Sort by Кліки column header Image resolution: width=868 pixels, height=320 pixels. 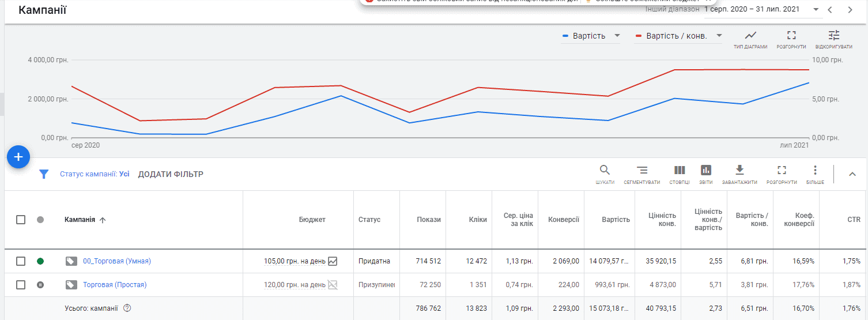coord(478,220)
